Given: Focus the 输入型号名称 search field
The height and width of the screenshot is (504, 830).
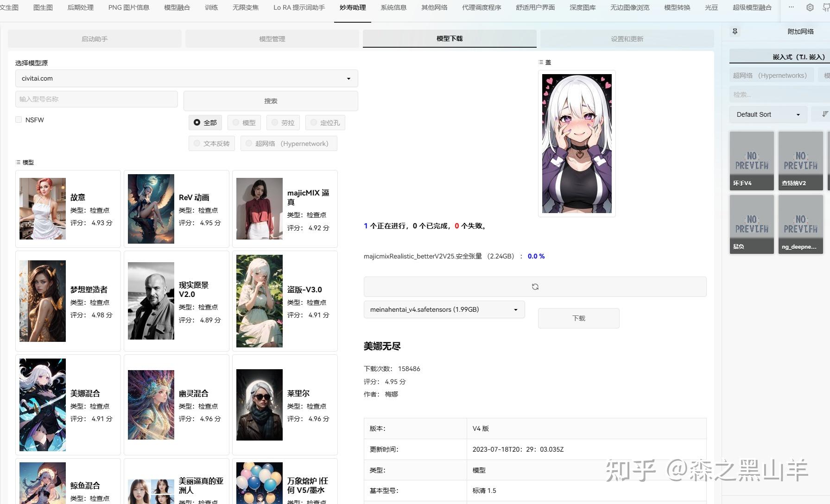Looking at the screenshot, I should (96, 99).
